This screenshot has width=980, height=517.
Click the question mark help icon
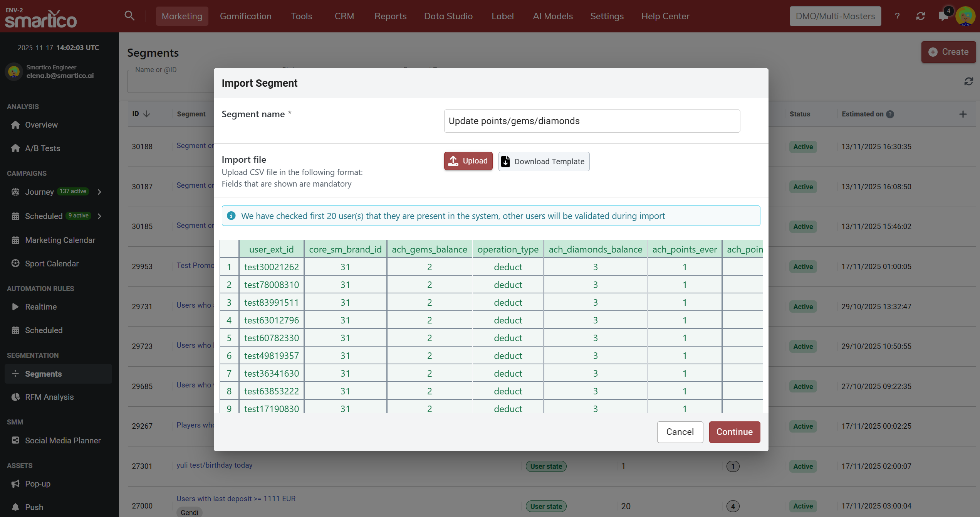(897, 16)
